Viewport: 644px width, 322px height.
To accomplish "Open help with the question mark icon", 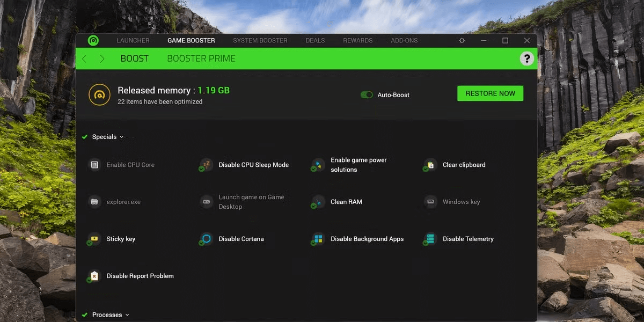I will tap(527, 58).
